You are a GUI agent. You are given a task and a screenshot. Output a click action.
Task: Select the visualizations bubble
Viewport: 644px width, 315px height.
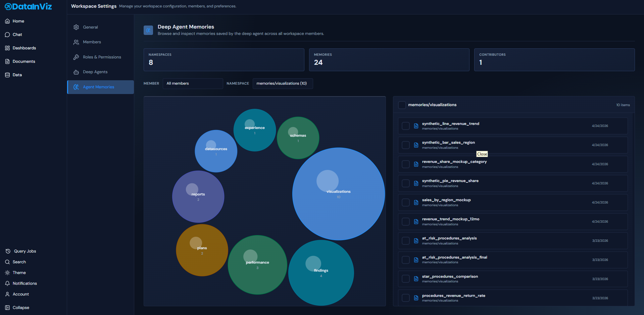(339, 194)
